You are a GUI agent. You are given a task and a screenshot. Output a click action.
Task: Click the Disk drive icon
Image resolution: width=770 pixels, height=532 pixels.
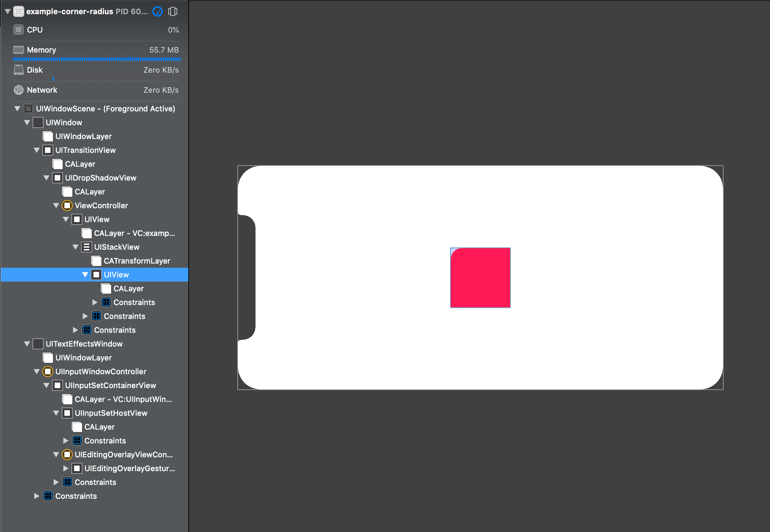(18, 70)
